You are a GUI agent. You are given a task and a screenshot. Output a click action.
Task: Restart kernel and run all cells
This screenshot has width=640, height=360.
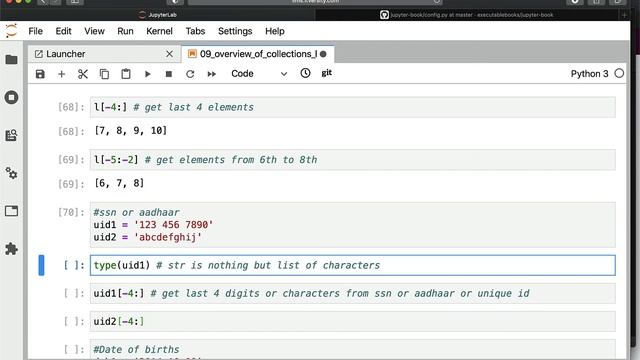pyautogui.click(x=211, y=74)
